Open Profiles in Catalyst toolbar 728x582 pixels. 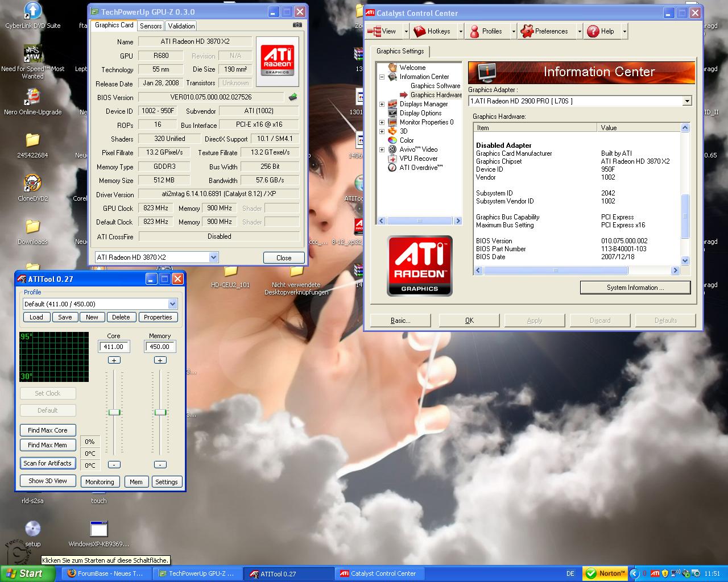pyautogui.click(x=485, y=31)
